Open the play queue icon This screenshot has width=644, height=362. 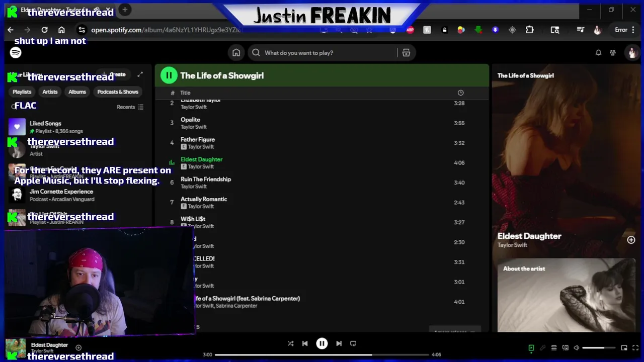(x=554, y=348)
